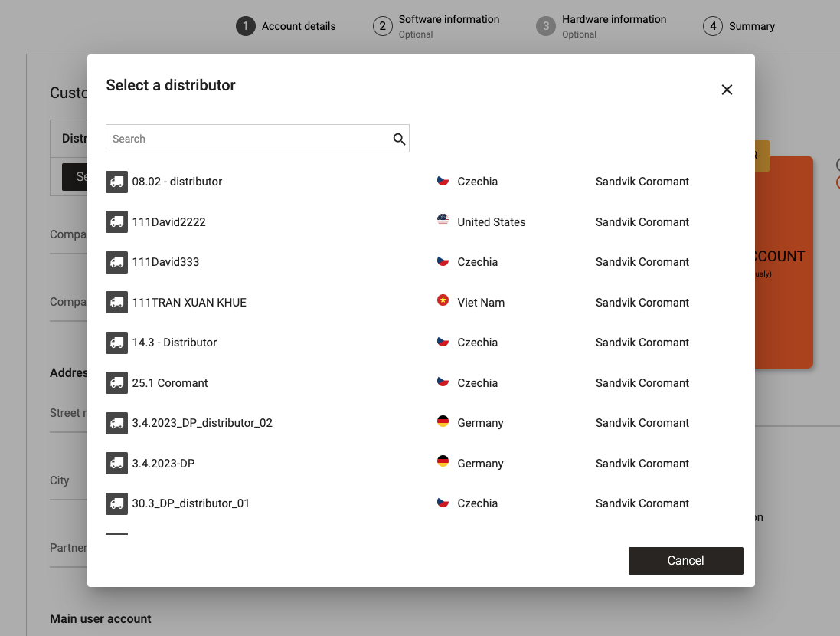
Task: Click United States flag icon
Action: click(x=443, y=221)
